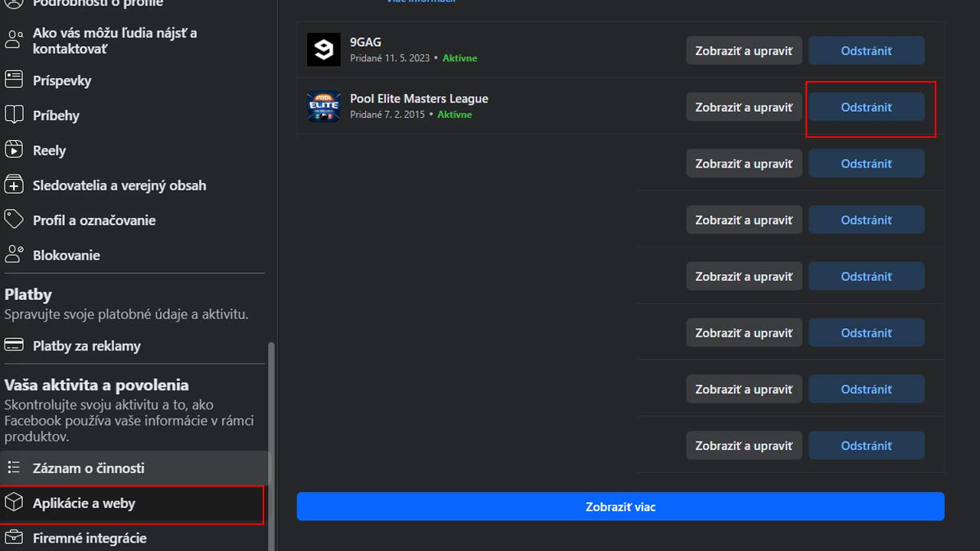Click the Vaša aktivita a povolenia heading
The image size is (980, 551).
[96, 385]
